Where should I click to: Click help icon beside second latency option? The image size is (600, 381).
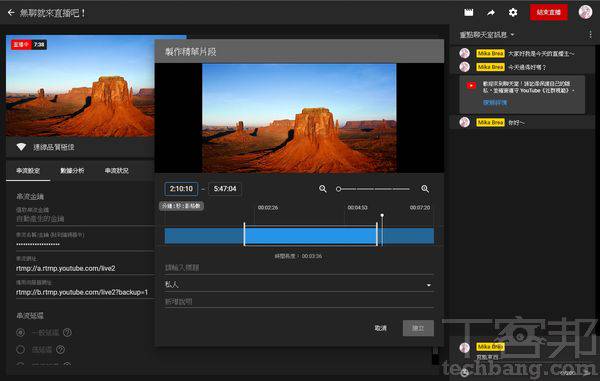coord(60,349)
